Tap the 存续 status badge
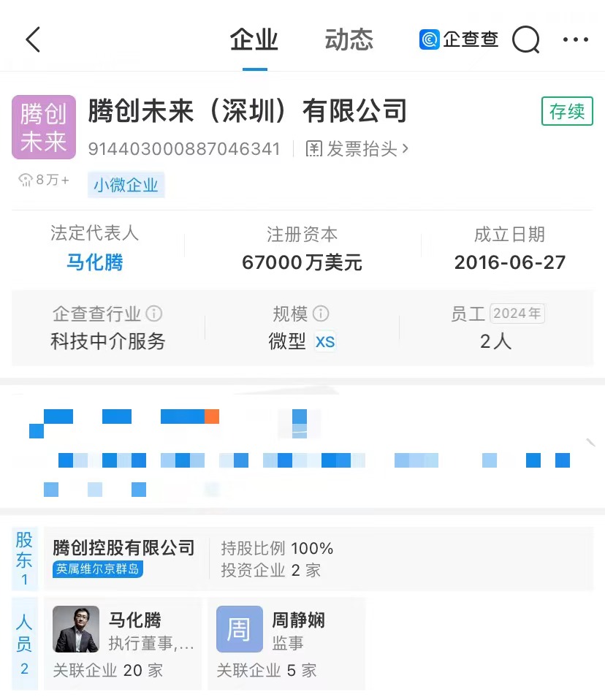Image resolution: width=605 pixels, height=700 pixels. click(567, 111)
